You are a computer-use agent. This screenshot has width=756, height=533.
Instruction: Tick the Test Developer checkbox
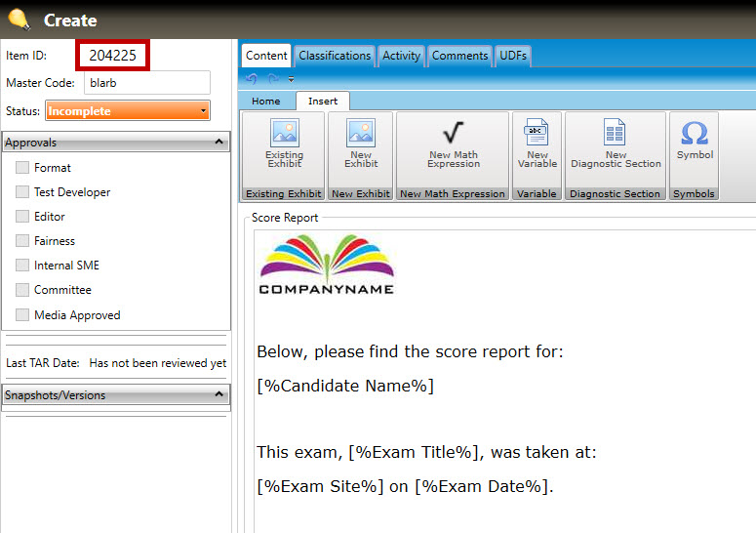(22, 192)
